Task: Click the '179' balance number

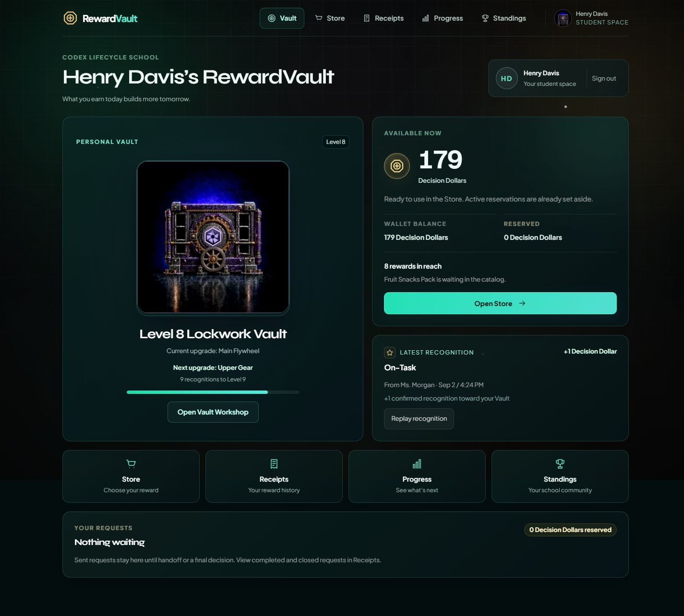Action: tap(441, 160)
